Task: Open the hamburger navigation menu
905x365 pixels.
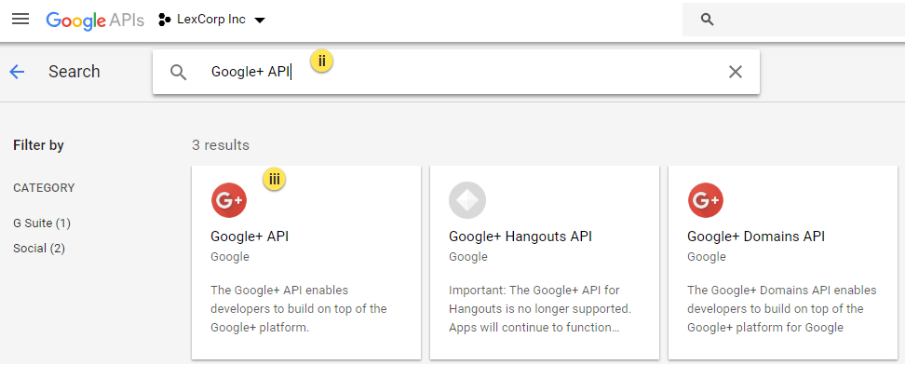Action: (x=20, y=19)
